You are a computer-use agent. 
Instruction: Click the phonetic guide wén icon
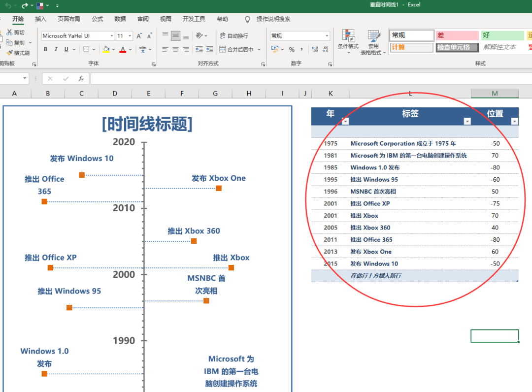pyautogui.click(x=143, y=50)
